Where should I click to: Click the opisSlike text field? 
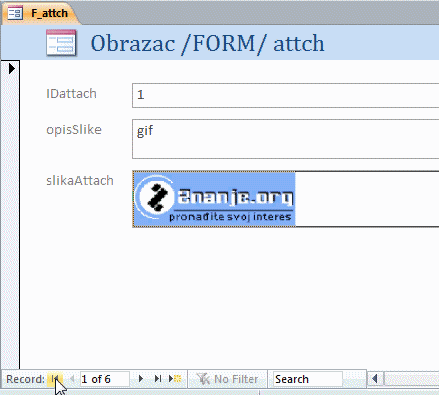[285, 139]
